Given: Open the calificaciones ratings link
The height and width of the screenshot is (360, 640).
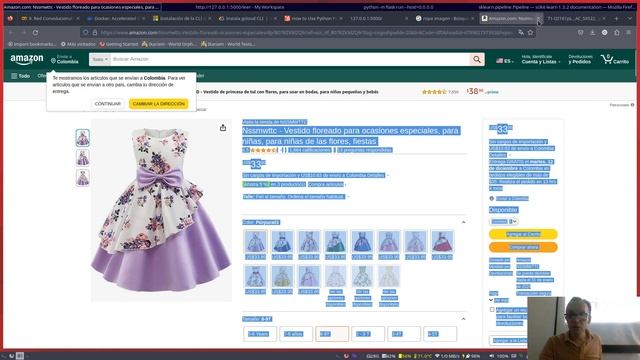Looking at the screenshot, I should [310, 150].
